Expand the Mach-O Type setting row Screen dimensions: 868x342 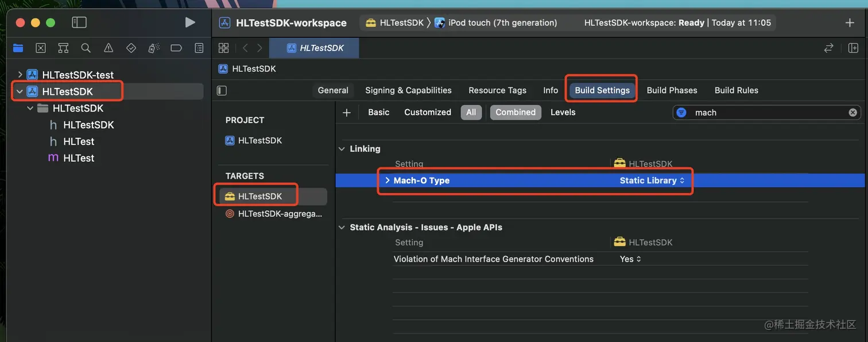pyautogui.click(x=387, y=180)
